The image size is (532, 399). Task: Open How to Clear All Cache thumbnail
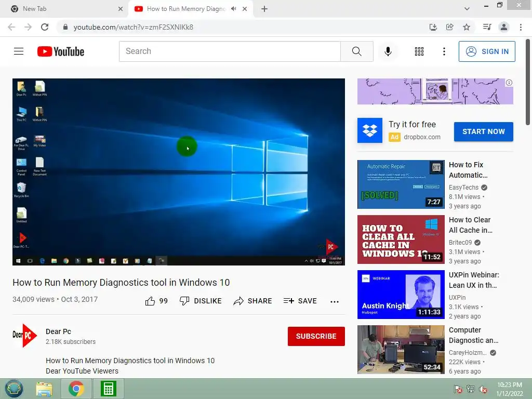[401, 239]
